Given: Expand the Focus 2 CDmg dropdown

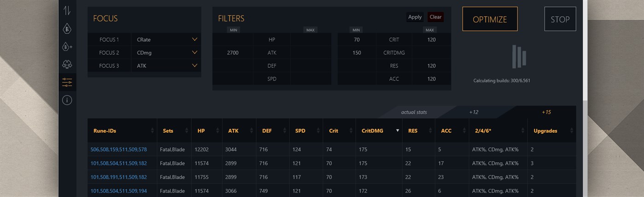Looking at the screenshot, I should tap(195, 53).
